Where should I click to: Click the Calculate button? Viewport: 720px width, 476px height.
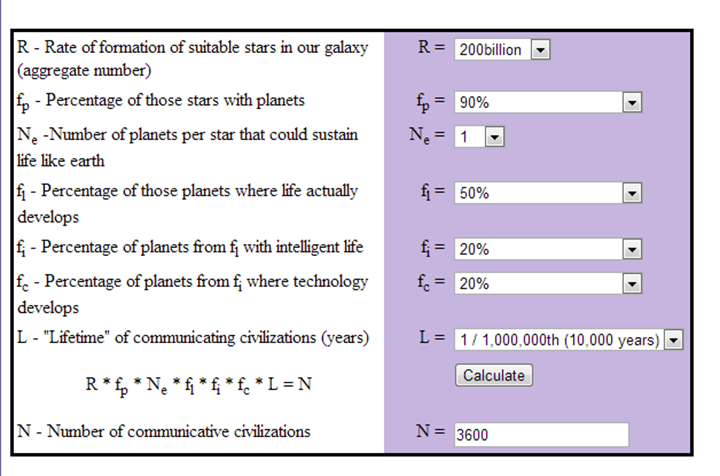(x=494, y=375)
